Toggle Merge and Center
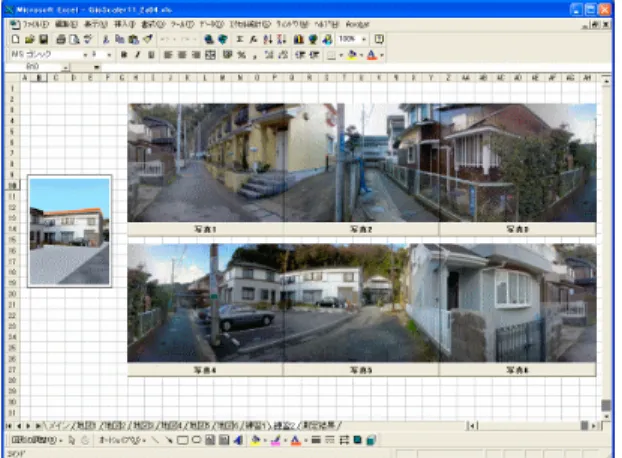Image resolution: width=622 pixels, height=458 pixels. click(210, 55)
